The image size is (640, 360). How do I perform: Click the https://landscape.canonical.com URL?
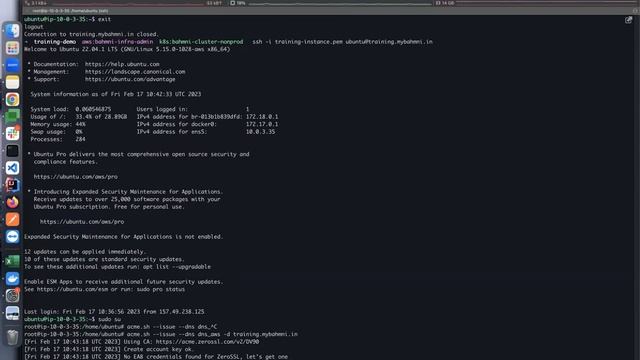click(x=135, y=71)
